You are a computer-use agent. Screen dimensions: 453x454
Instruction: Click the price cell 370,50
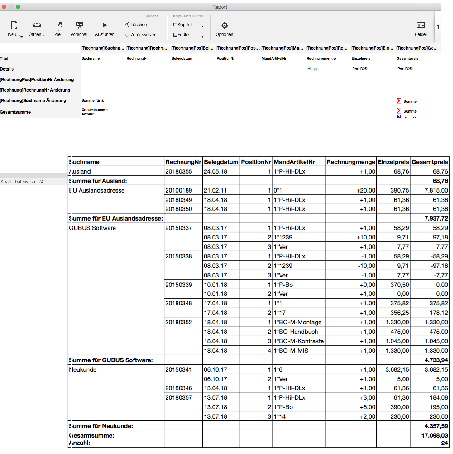(400, 285)
